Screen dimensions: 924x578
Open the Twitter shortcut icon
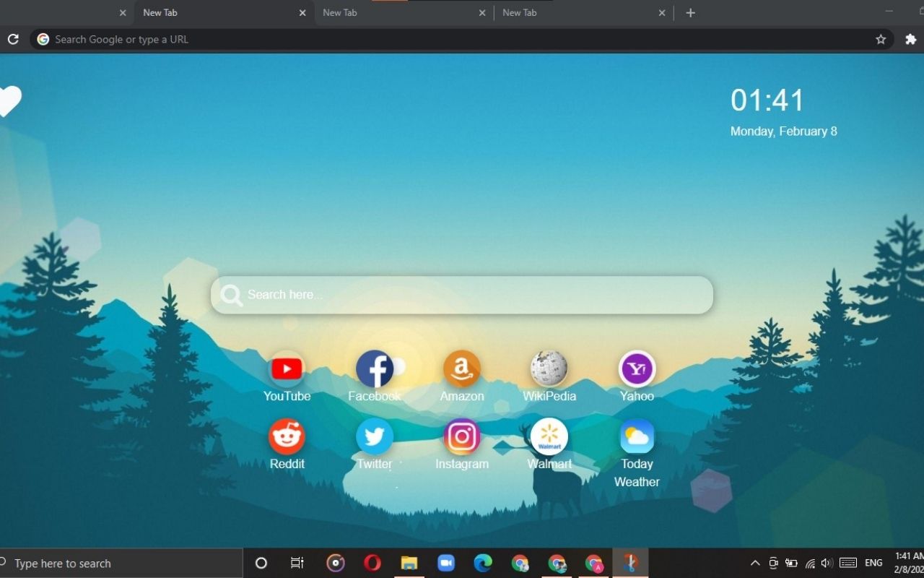375,437
